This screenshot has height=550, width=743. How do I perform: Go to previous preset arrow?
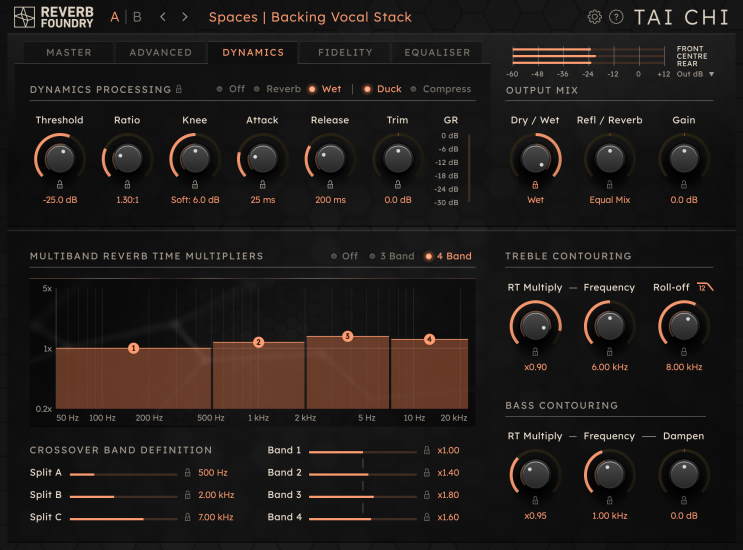[x=163, y=17]
